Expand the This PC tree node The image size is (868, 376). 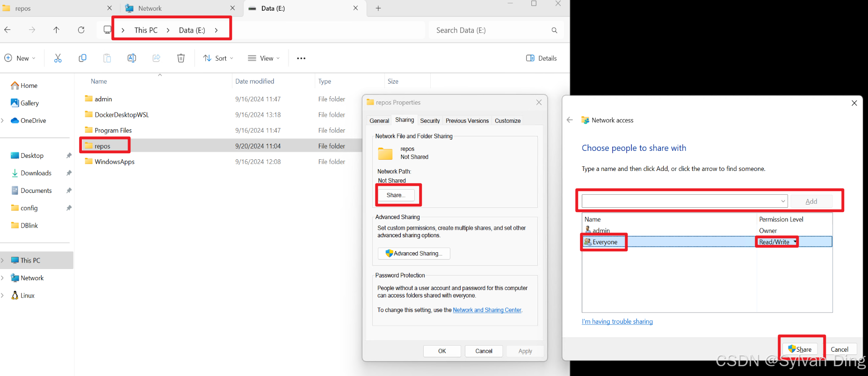(2, 260)
